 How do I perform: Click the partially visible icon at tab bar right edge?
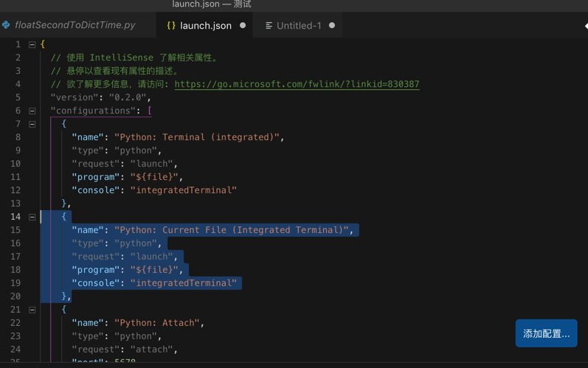[x=585, y=25]
